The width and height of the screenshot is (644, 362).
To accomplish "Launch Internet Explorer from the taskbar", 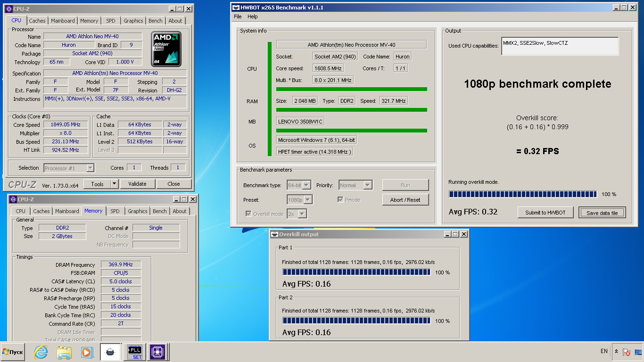I will [x=41, y=352].
